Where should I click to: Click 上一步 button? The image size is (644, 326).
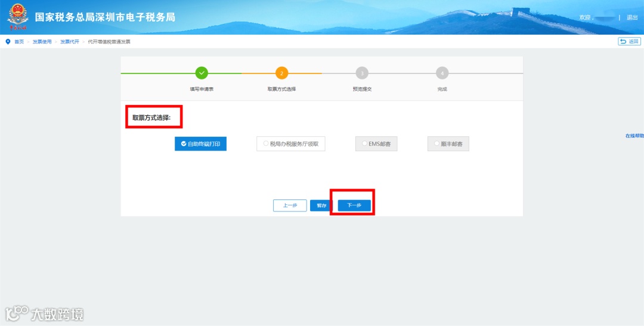click(290, 205)
